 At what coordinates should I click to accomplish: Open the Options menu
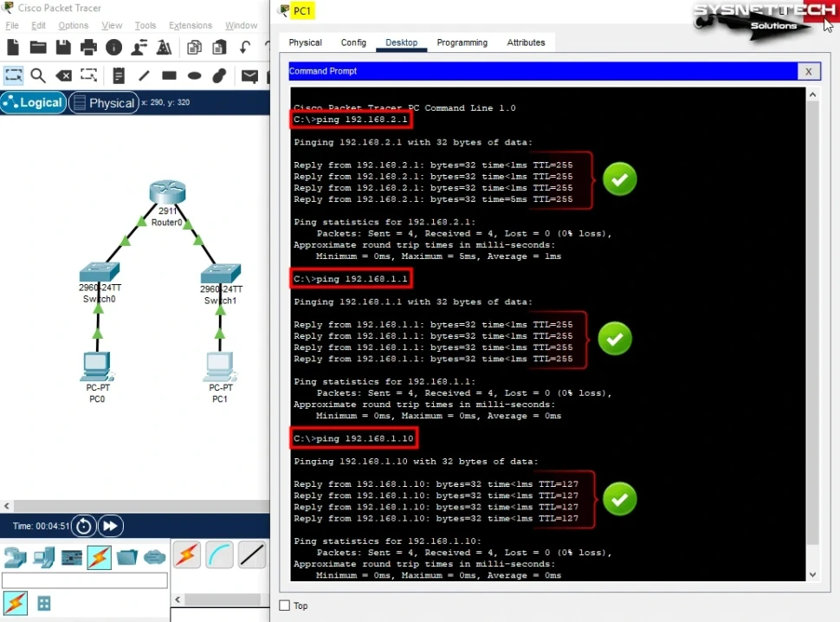tap(74, 26)
